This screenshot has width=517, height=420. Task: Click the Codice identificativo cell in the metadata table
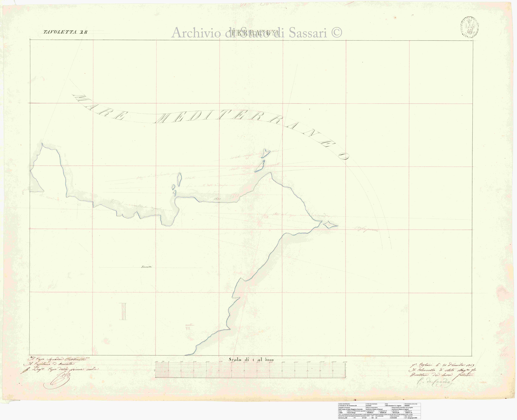click(352, 405)
